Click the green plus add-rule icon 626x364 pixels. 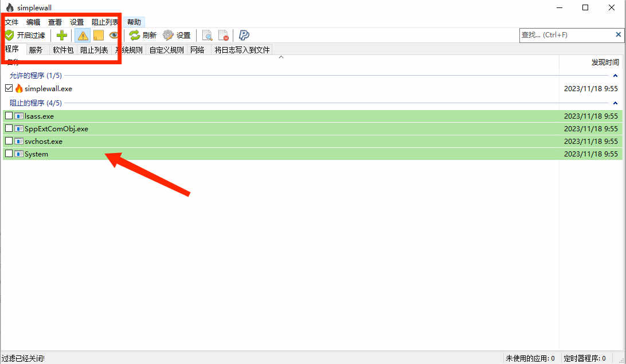point(61,35)
